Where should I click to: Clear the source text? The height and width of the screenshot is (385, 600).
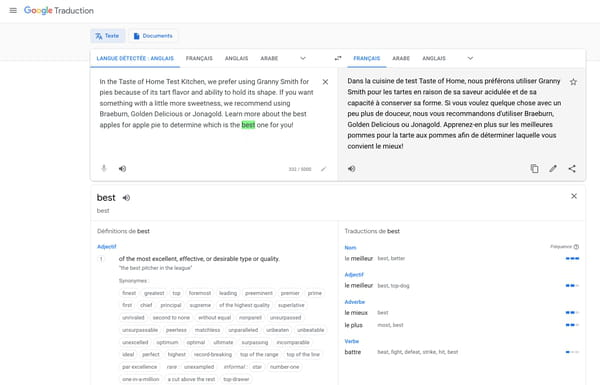pos(325,82)
